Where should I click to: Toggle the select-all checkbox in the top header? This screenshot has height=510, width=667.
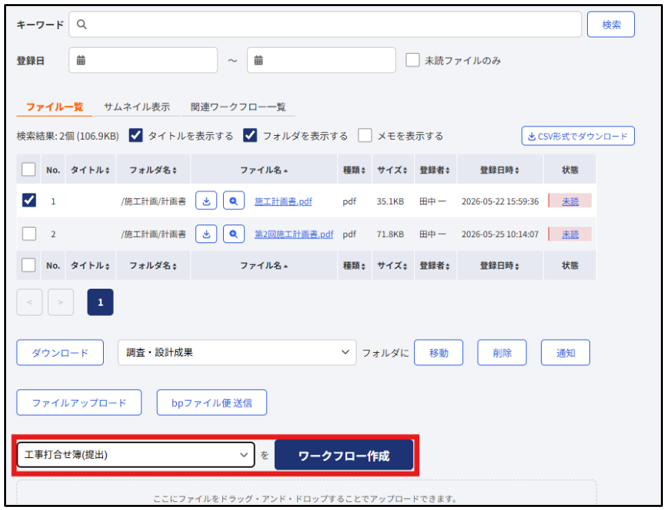[29, 169]
